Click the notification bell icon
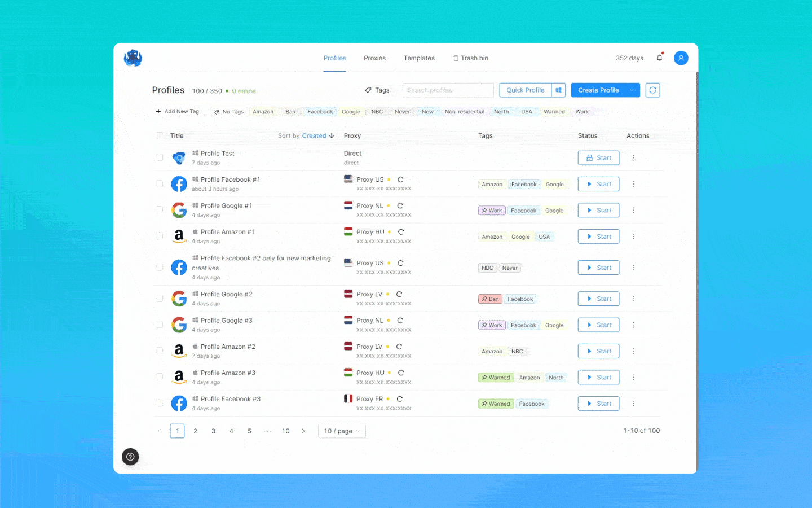Image resolution: width=812 pixels, height=508 pixels. point(659,58)
